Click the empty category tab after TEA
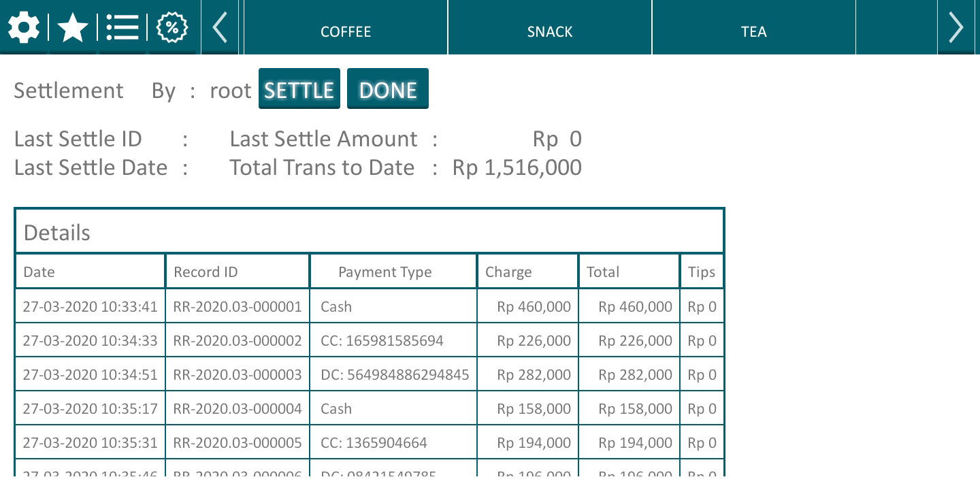Screen dimensions: 980x490 coord(896,29)
